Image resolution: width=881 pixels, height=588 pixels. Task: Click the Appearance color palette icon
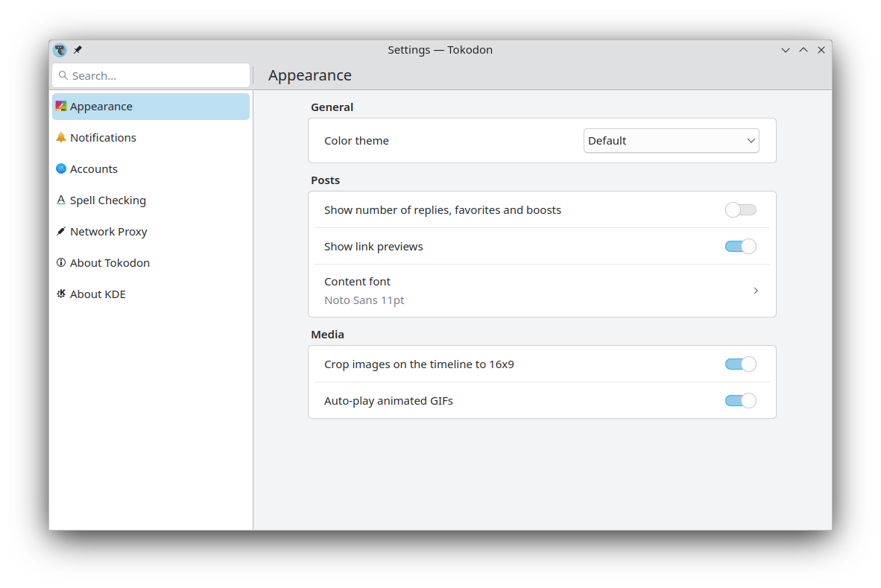coord(61,107)
